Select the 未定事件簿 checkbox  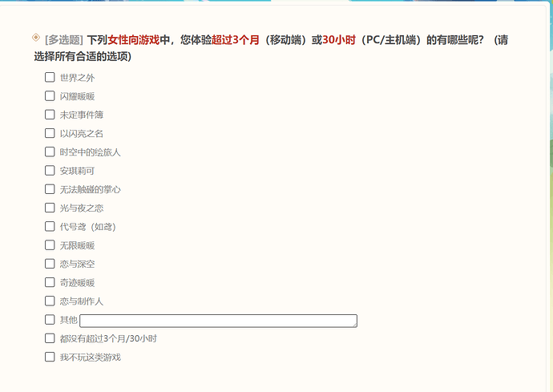50,115
